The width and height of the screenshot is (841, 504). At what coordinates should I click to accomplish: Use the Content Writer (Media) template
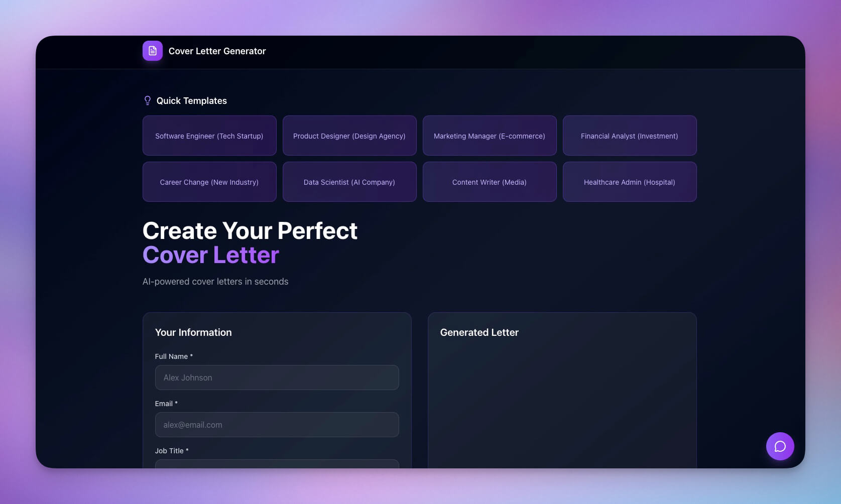[x=490, y=182]
